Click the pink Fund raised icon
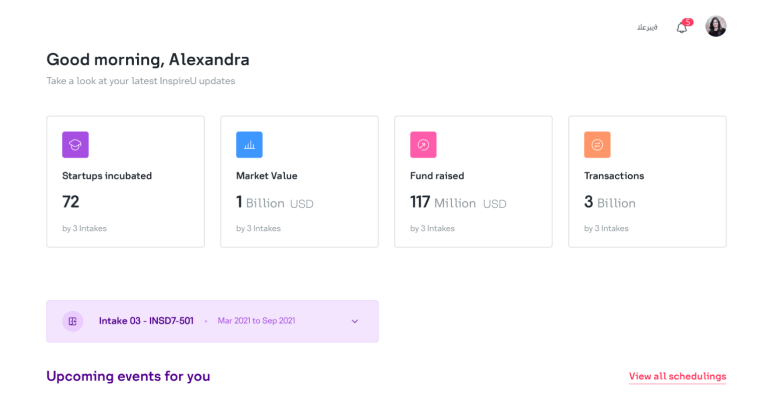 coord(423,145)
